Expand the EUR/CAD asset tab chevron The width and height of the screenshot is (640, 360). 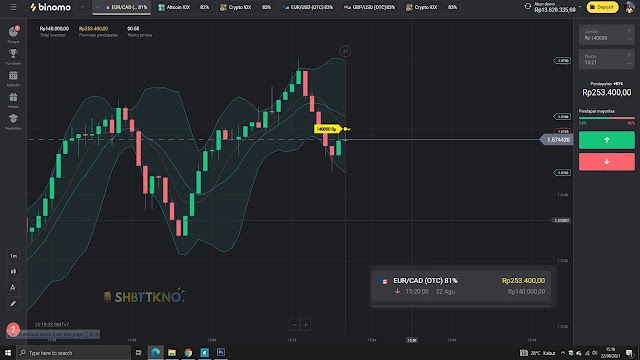[x=98, y=7]
